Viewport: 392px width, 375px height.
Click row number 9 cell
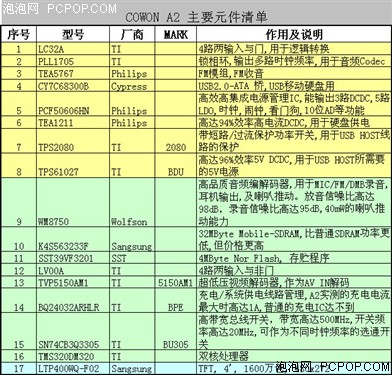tap(19, 202)
